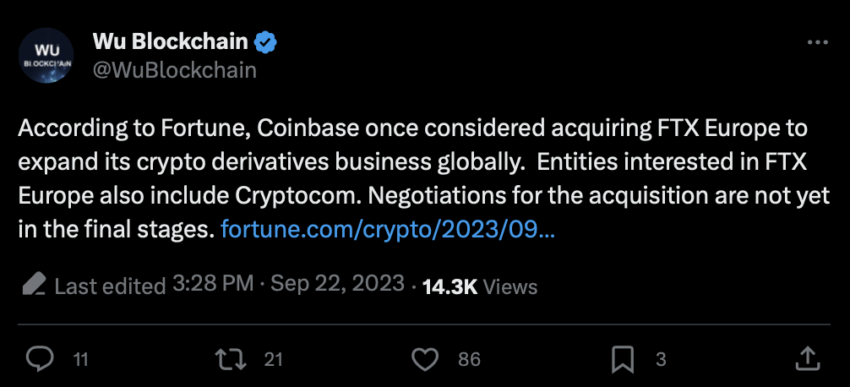This screenshot has width=850, height=387.
Task: Click the share upload icon
Action: click(x=808, y=359)
